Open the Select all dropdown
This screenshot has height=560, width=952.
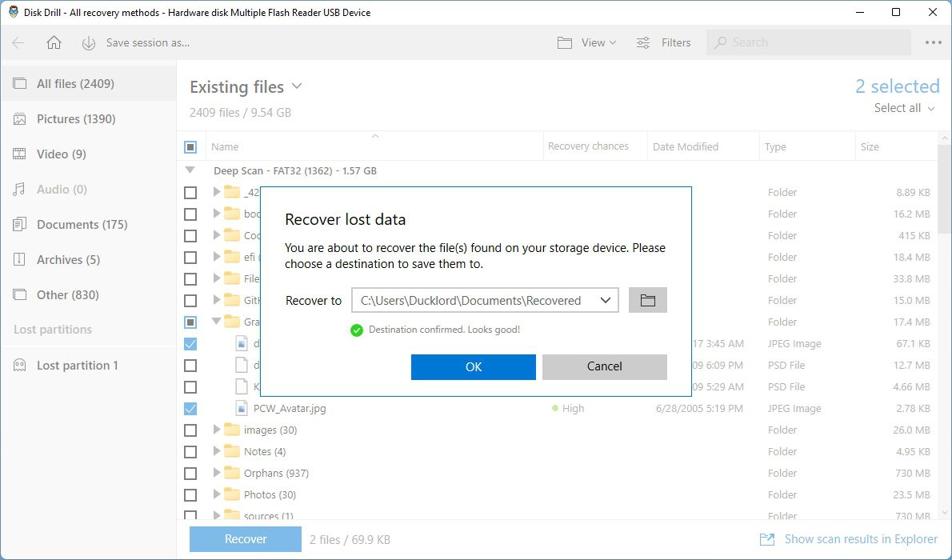pyautogui.click(x=904, y=108)
